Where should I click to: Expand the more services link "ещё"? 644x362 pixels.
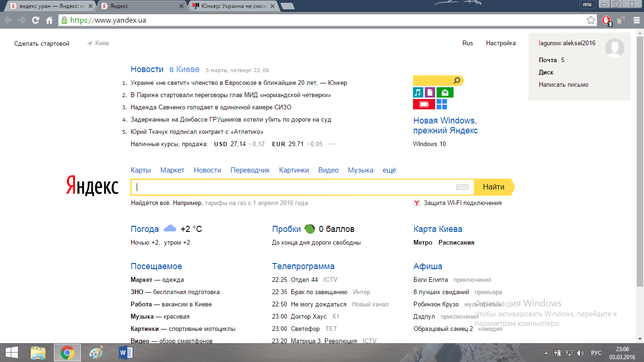point(389,170)
